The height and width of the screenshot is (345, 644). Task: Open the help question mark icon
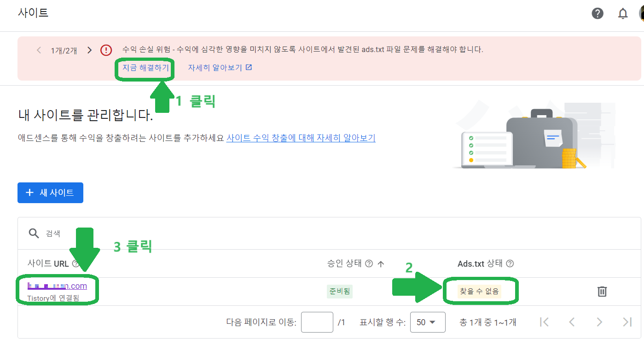(x=598, y=13)
